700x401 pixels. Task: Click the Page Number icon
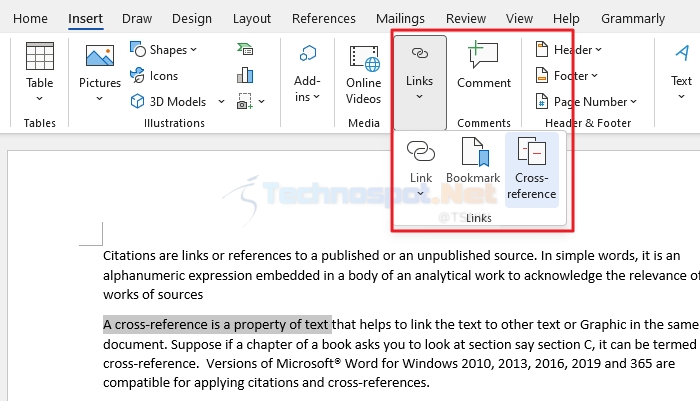click(542, 101)
